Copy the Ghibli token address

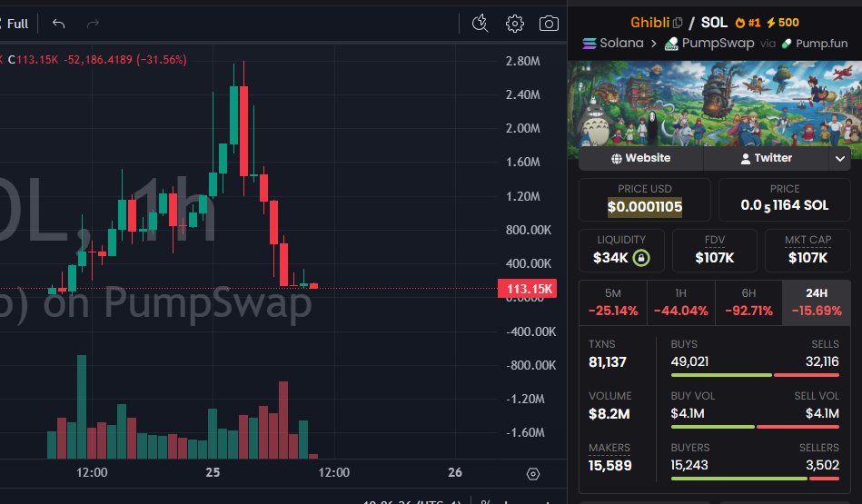coord(678,23)
